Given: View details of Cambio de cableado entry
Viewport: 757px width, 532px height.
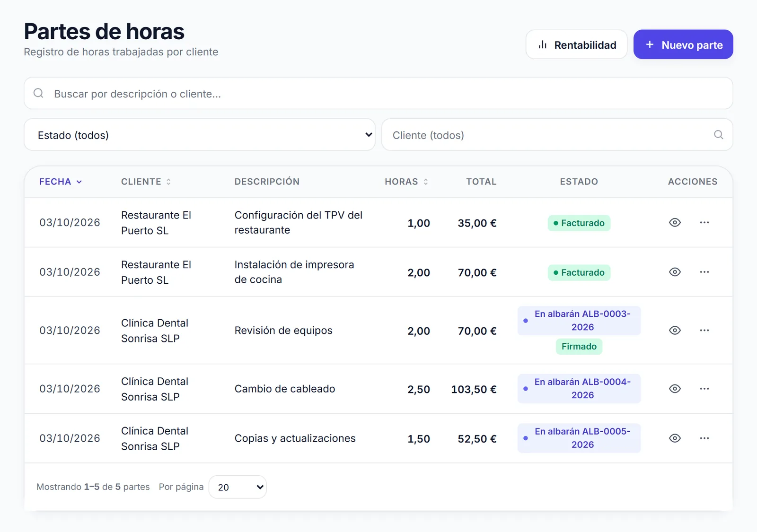Looking at the screenshot, I should [675, 389].
